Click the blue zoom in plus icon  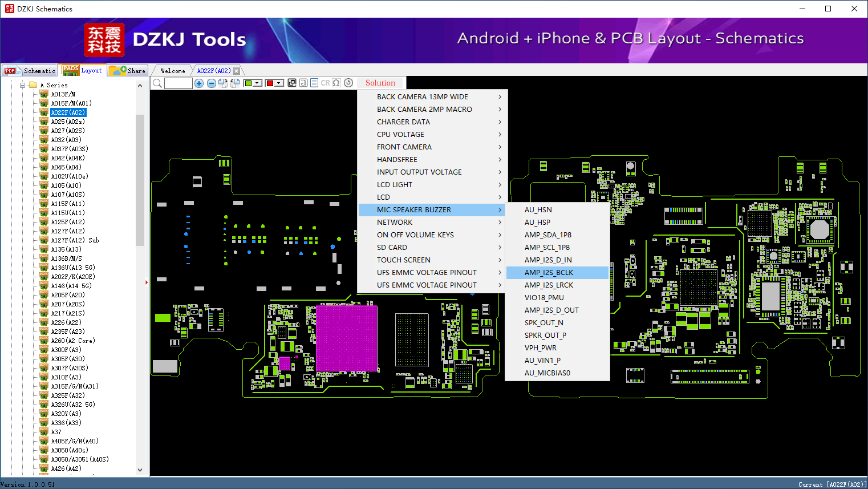click(199, 83)
